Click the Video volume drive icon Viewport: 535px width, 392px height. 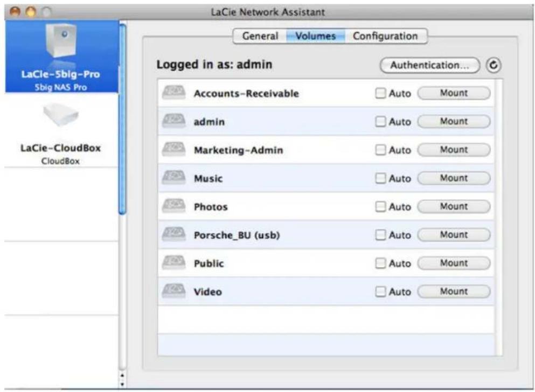pyautogui.click(x=174, y=291)
